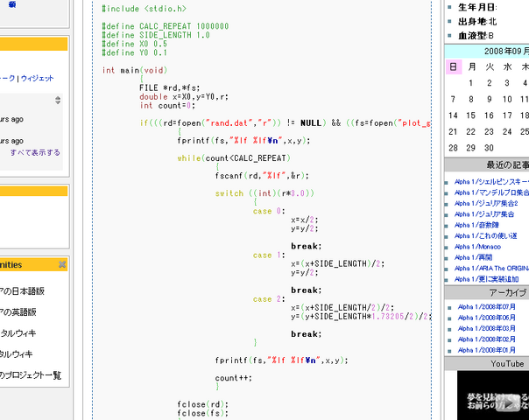
Task: Open archive Alpha 1/2008年01月
Action: [x=486, y=350]
